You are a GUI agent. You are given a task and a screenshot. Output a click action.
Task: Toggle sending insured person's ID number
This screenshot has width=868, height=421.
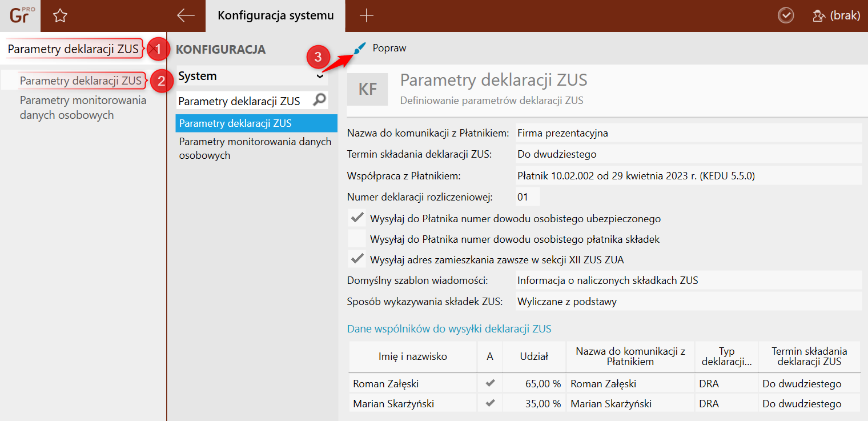click(357, 218)
